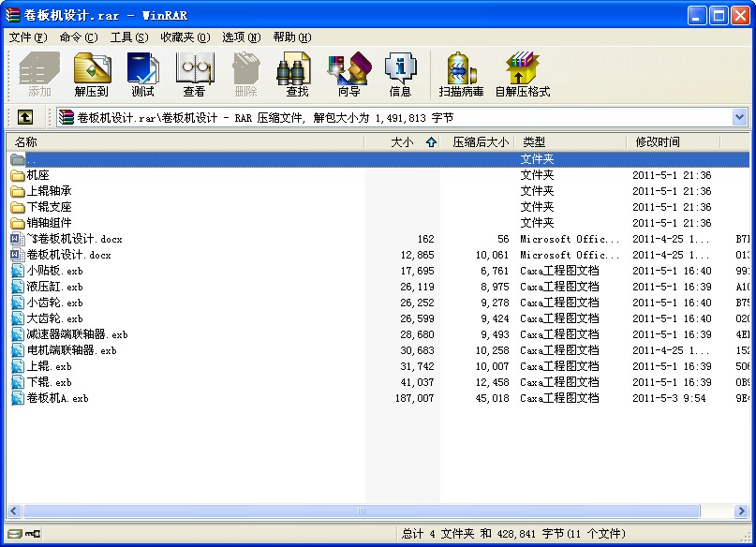This screenshot has width=756, height=547.
Task: Open the 选项(N) menu
Action: pyautogui.click(x=242, y=37)
